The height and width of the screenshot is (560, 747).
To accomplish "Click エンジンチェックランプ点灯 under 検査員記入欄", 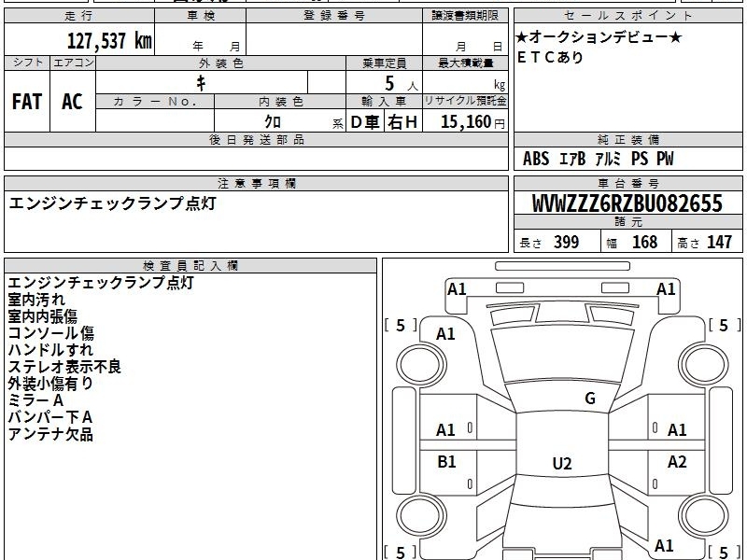I will 101,283.
